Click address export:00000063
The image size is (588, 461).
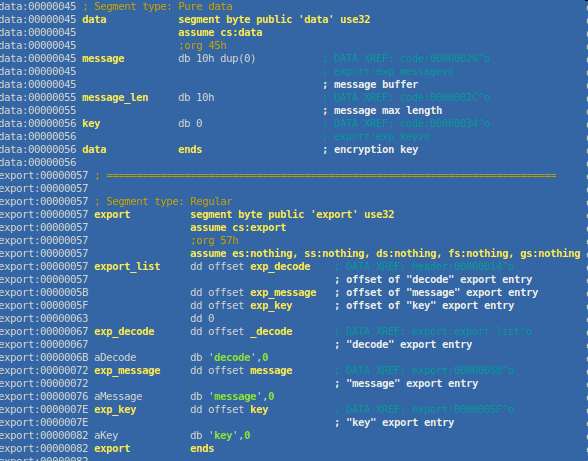point(44,318)
